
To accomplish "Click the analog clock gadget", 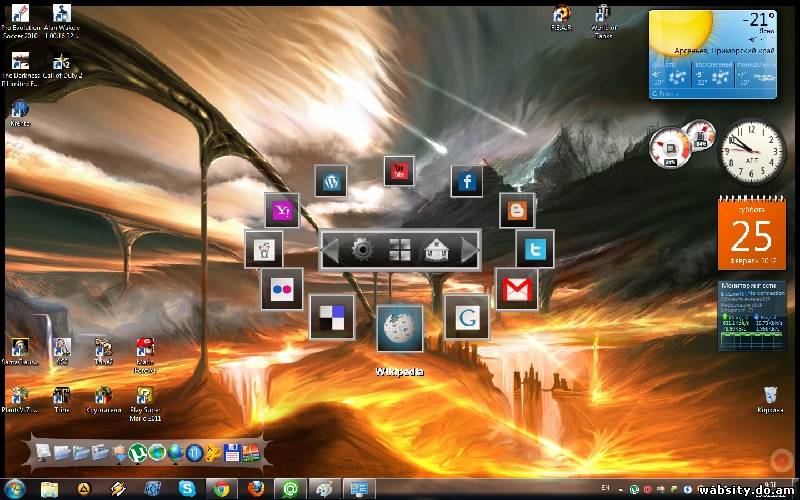I will point(752,151).
